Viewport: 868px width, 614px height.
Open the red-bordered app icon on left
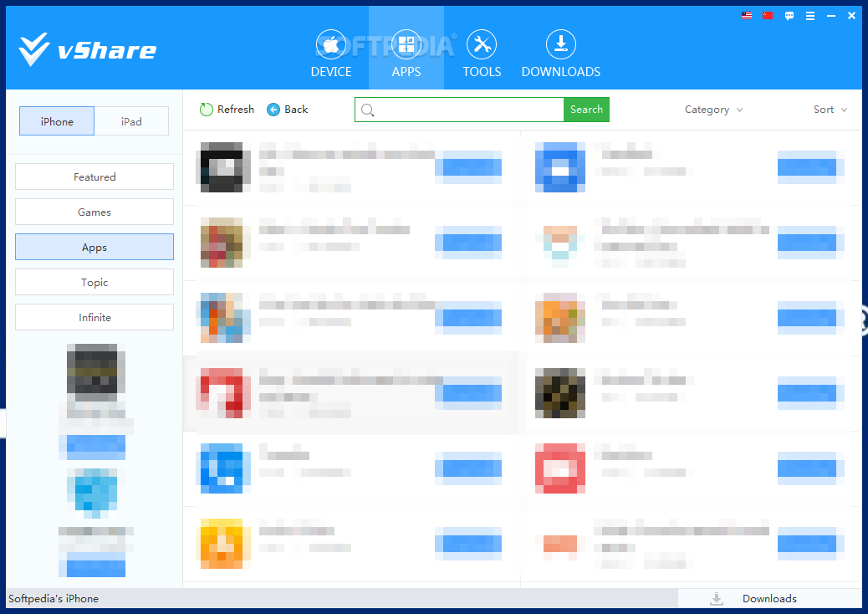point(222,393)
